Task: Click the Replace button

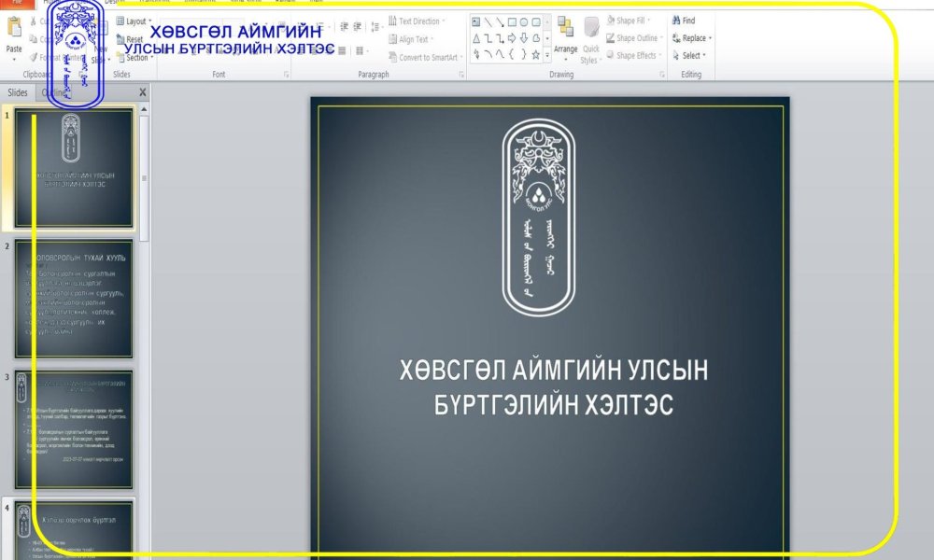Action: point(691,38)
